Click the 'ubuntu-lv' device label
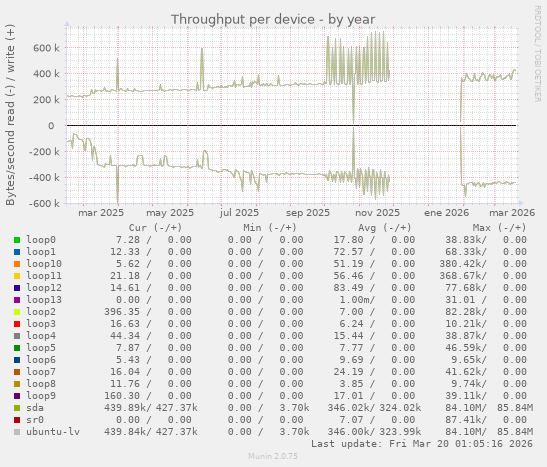The image size is (547, 467). click(x=53, y=432)
